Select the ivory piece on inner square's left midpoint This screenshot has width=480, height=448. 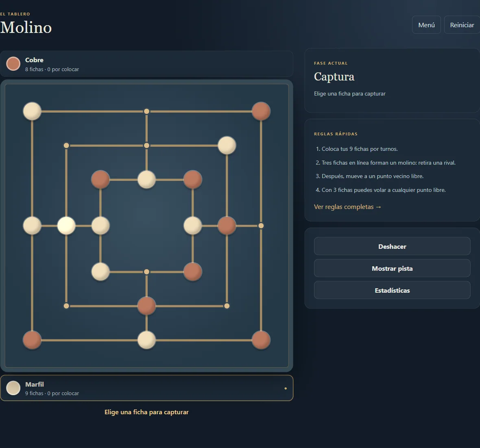pyautogui.click(x=100, y=226)
